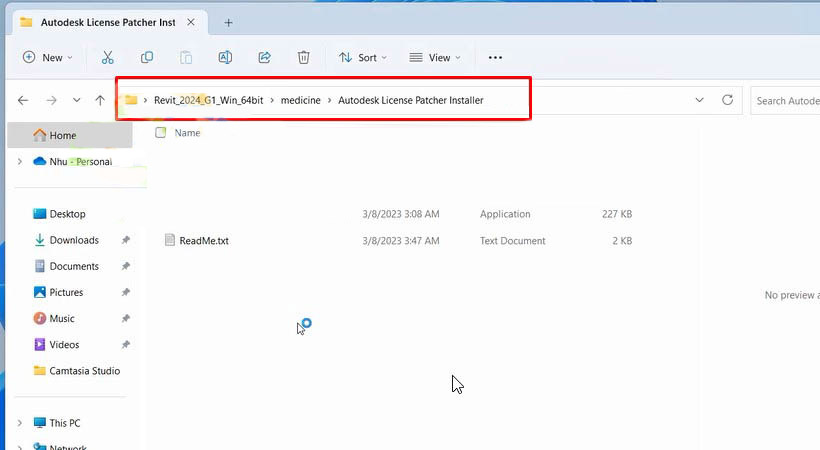Image resolution: width=820 pixels, height=450 pixels.
Task: Open the Sort dropdown
Action: [x=363, y=58]
